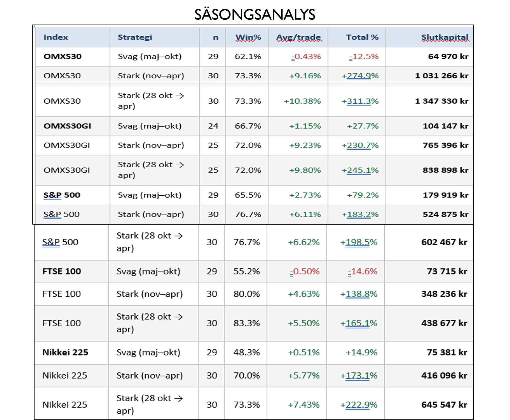Click the +245.1% total value
Image resolution: width=510 pixels, height=420 pixels.
[360, 170]
